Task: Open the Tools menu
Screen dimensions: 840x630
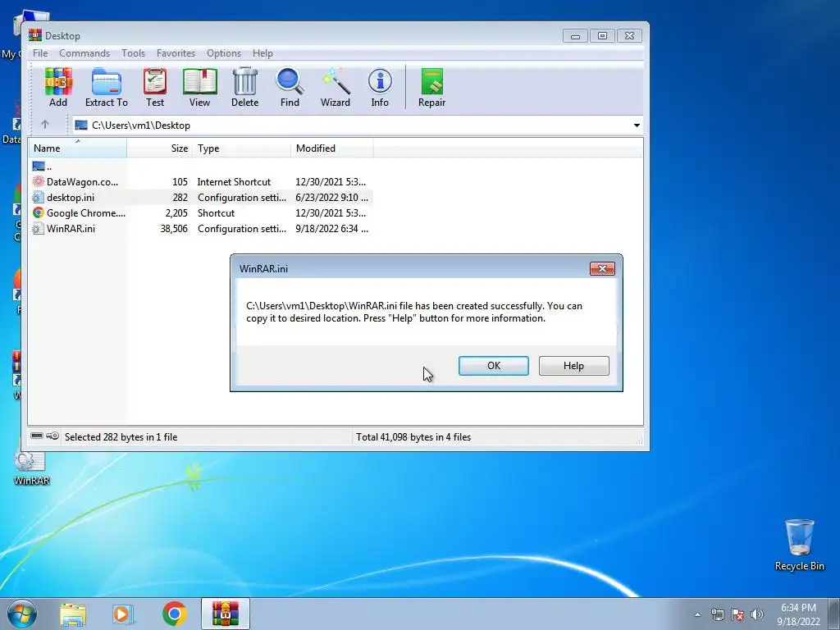Action: 133,53
